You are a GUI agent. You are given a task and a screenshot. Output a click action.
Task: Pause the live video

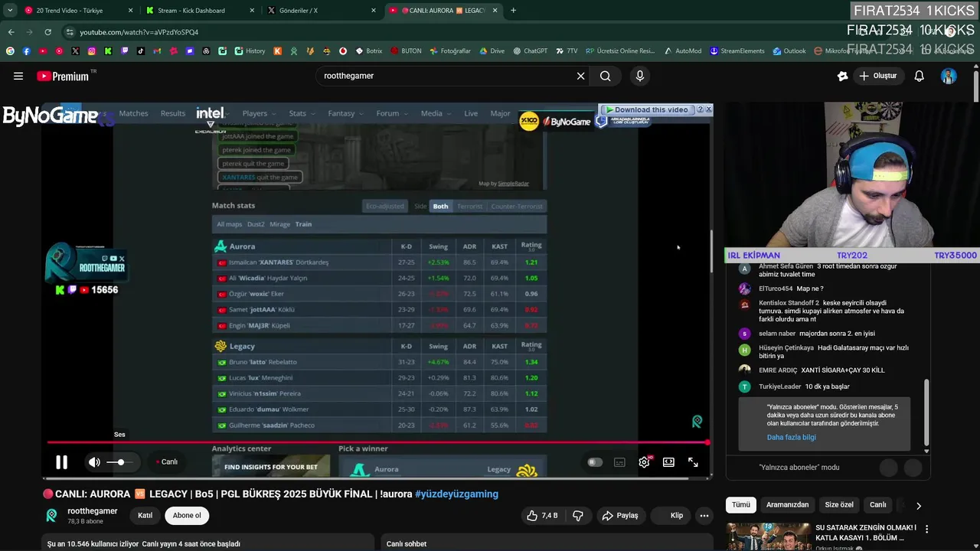61,462
